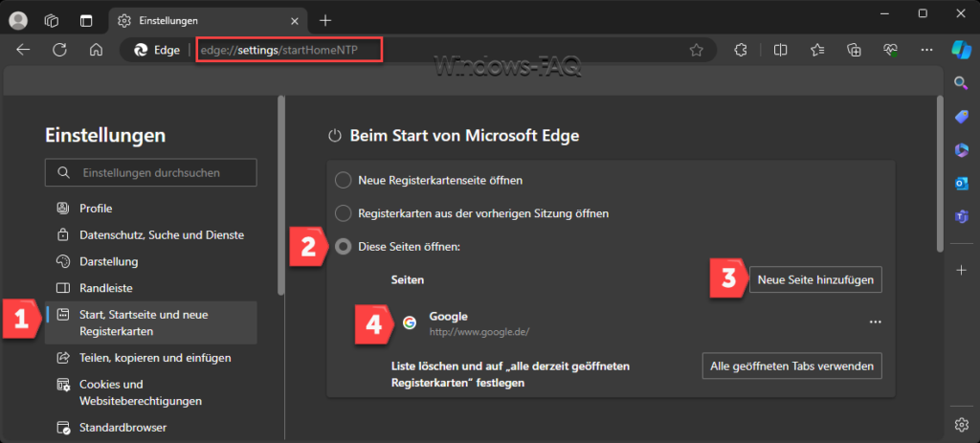
Task: Open the sidebar Shopping tag icon
Action: (961, 116)
